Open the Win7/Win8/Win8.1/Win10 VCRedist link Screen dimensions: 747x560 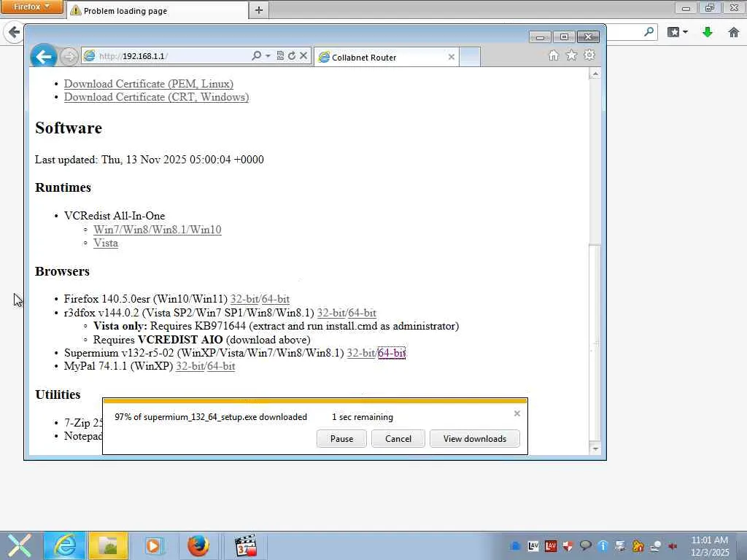(158, 230)
